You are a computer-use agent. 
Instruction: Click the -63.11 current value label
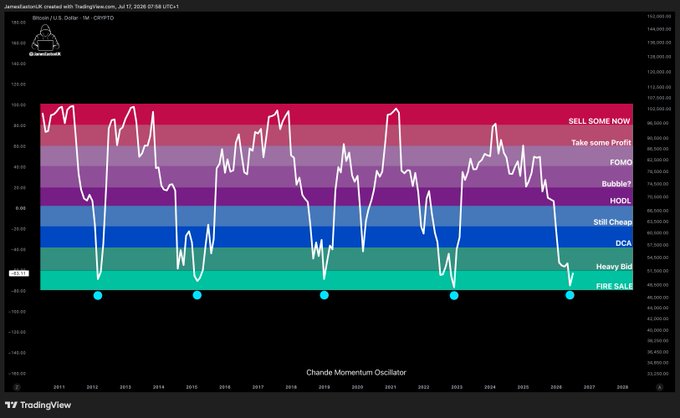point(19,274)
